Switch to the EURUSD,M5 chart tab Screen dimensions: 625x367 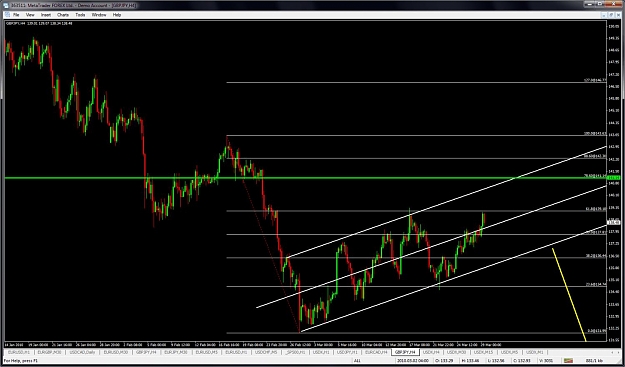point(206,352)
